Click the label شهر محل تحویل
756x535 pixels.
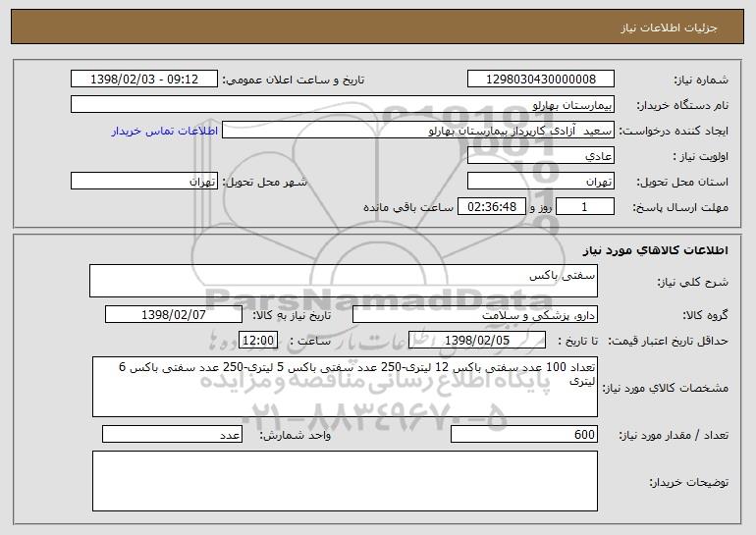click(x=264, y=182)
